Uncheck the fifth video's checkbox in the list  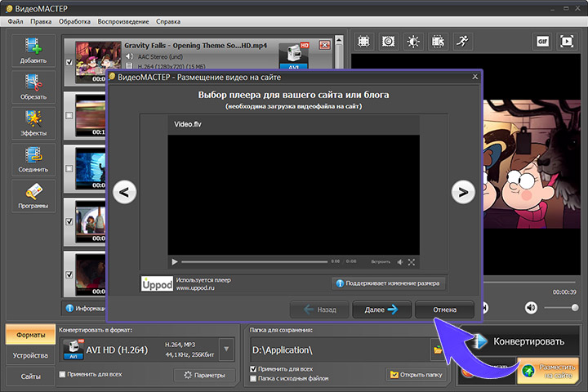69,274
